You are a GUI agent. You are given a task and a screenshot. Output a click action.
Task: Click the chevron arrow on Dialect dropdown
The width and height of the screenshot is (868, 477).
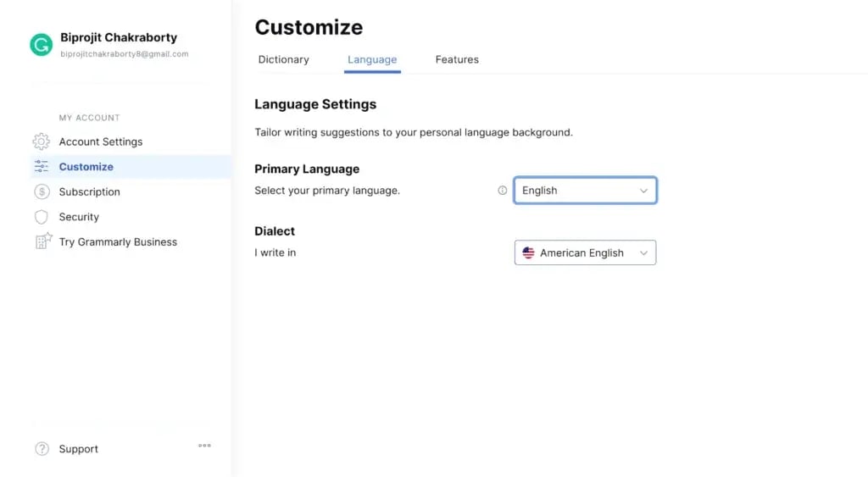(643, 252)
